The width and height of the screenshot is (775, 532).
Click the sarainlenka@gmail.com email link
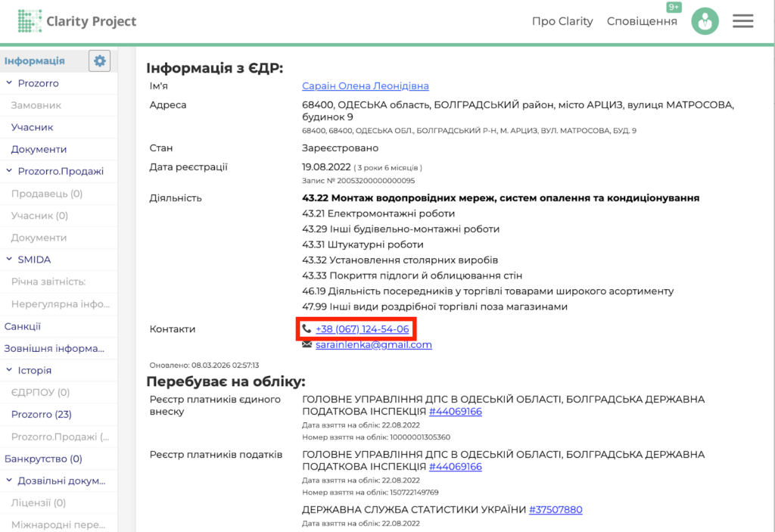click(373, 345)
